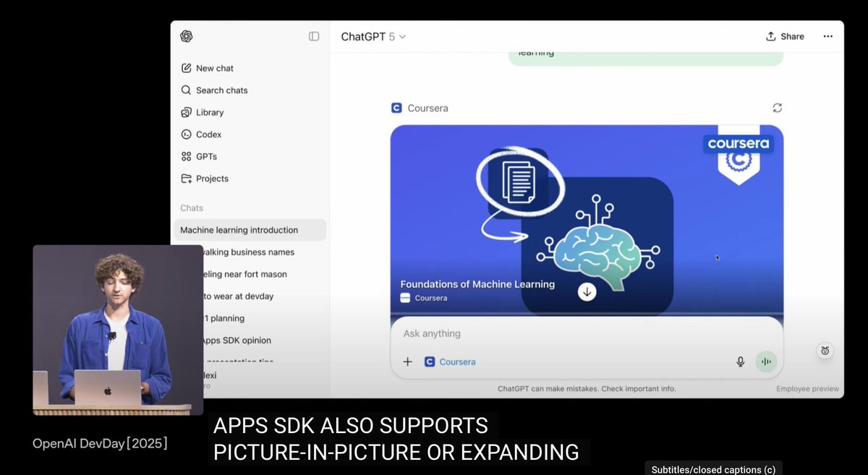This screenshot has width=868, height=475.
Task: Open the 'walking business names' chat
Action: click(250, 252)
